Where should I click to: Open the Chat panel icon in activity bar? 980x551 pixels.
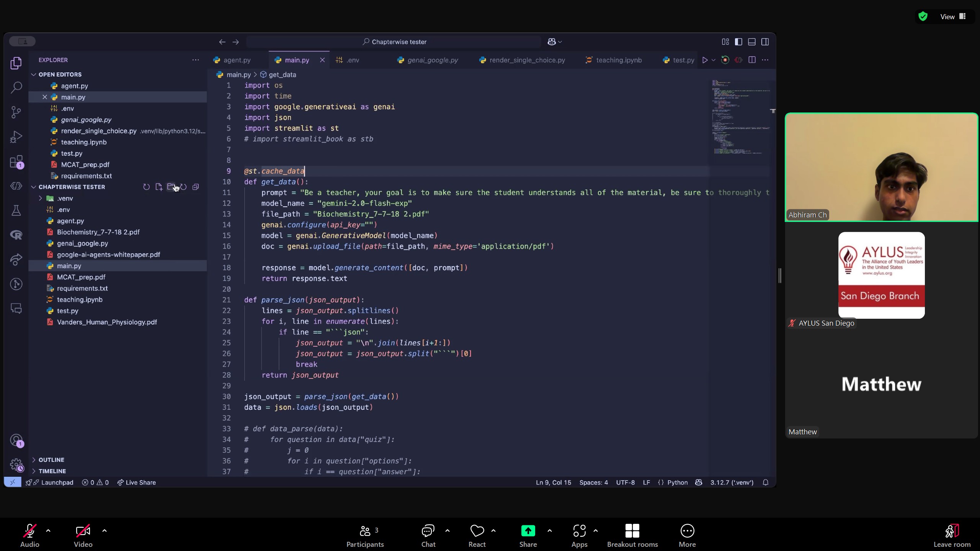click(16, 308)
